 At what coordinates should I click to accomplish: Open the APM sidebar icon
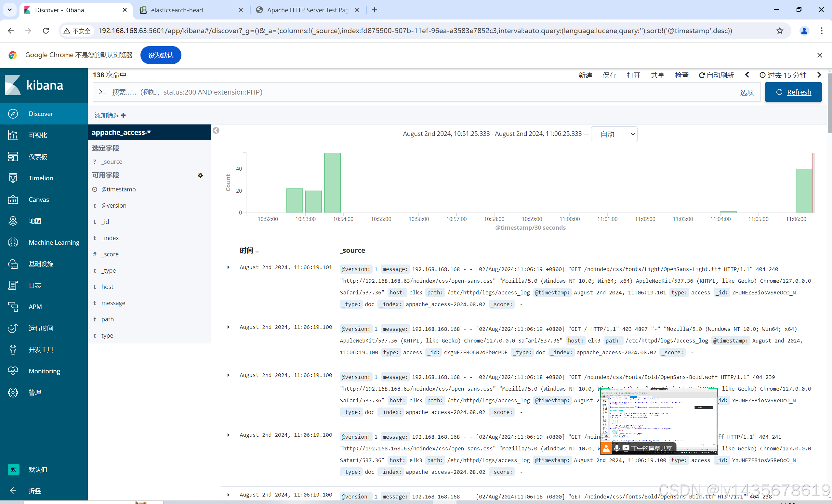pos(13,306)
